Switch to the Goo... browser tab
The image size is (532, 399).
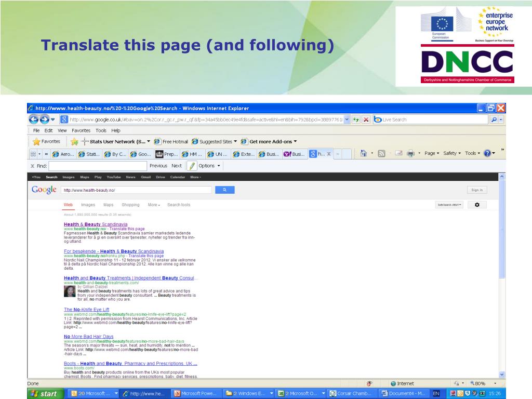coord(141,154)
